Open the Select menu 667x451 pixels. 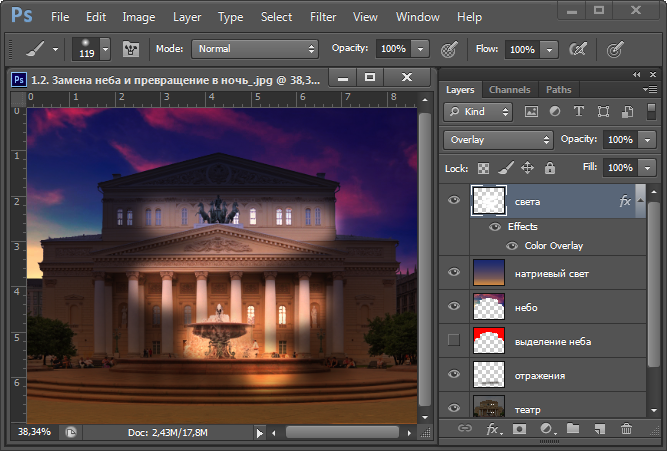tap(276, 17)
